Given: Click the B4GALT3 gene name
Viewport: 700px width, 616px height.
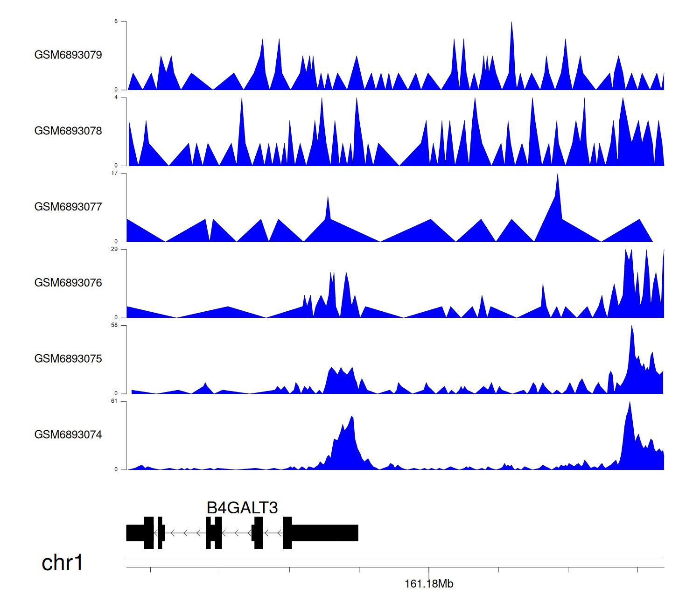Looking at the screenshot, I should tap(242, 508).
